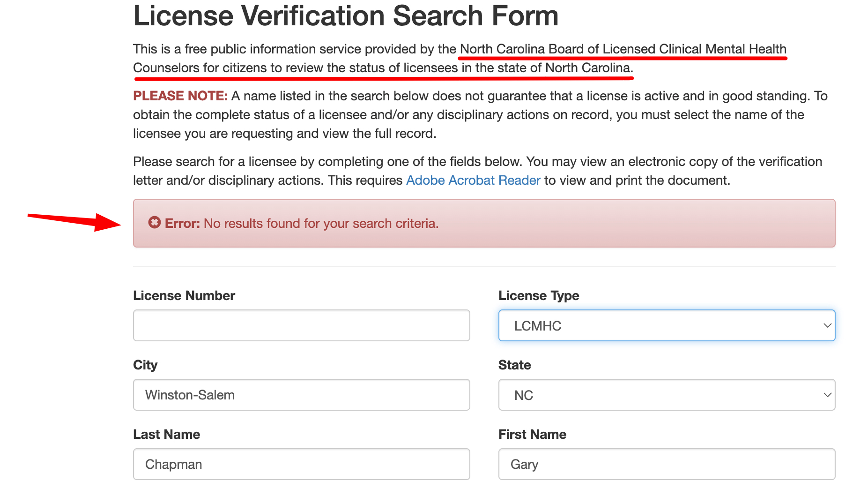Screen dimensions: 868x504
Task: Click the License Verification Search Form heading
Action: click(x=346, y=16)
